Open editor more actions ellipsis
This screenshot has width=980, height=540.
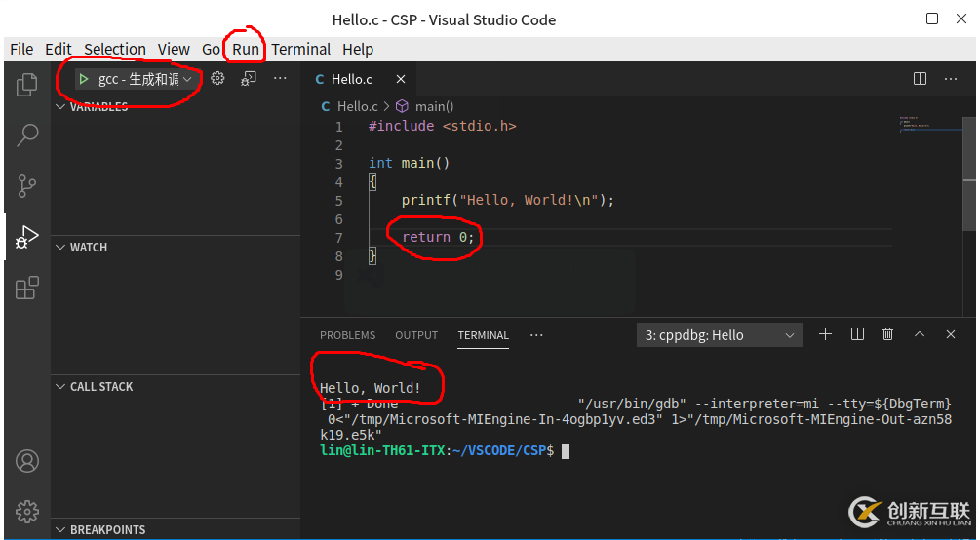click(x=951, y=79)
